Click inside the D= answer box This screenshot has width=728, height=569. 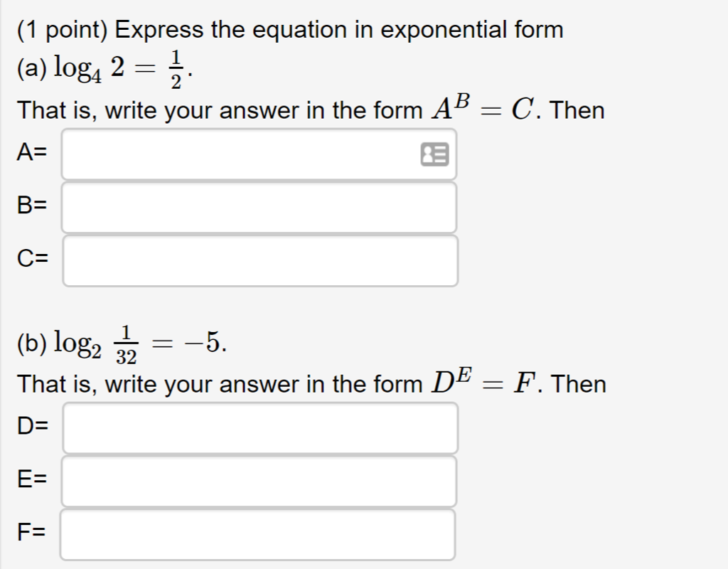coord(249,427)
